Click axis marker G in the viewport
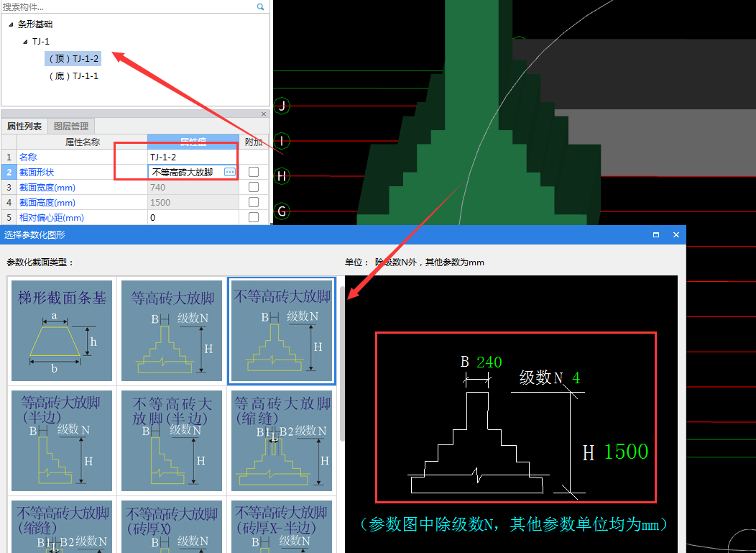The image size is (756, 553). point(282,211)
